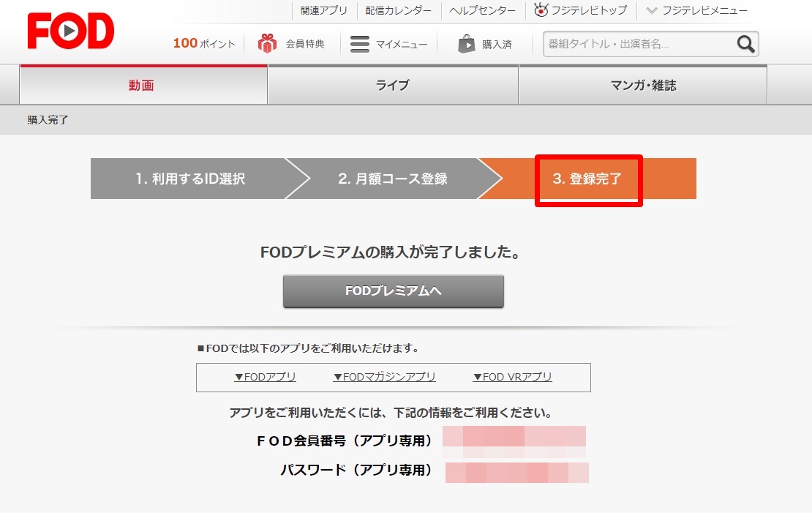Open the マンガ・雑誌 tab

(643, 85)
